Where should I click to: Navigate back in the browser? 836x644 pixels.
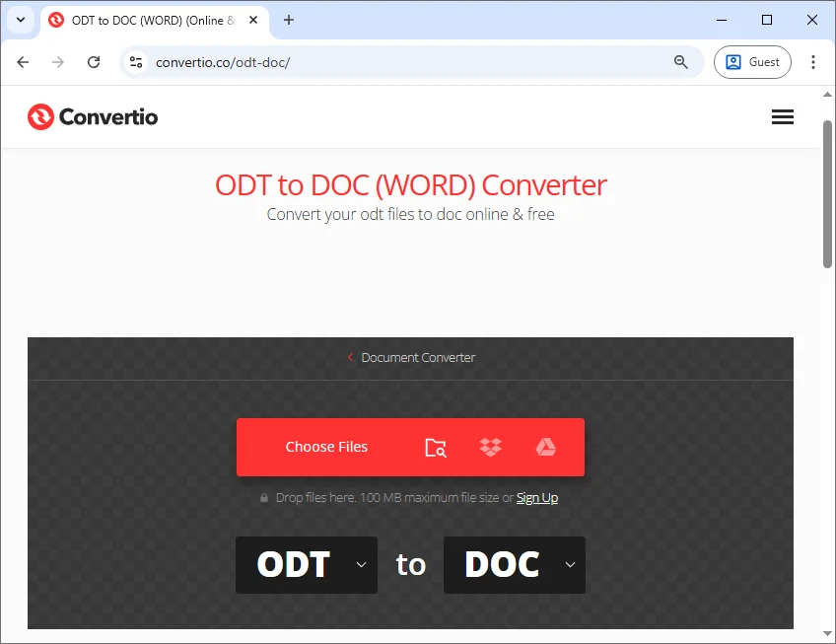[23, 61]
